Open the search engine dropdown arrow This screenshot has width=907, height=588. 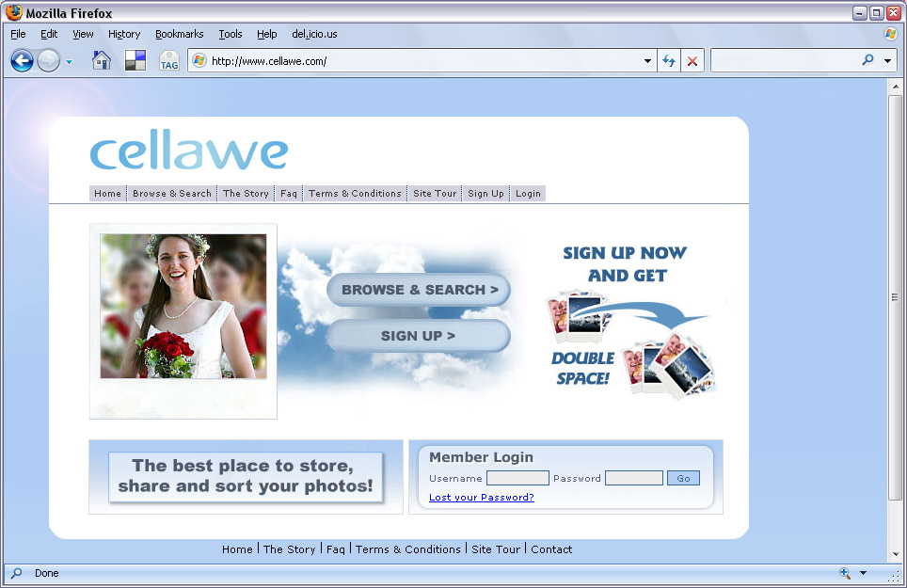[888, 61]
